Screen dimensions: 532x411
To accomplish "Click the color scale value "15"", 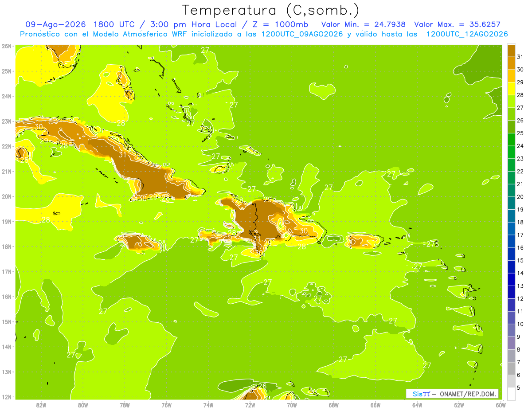I will (520, 261).
